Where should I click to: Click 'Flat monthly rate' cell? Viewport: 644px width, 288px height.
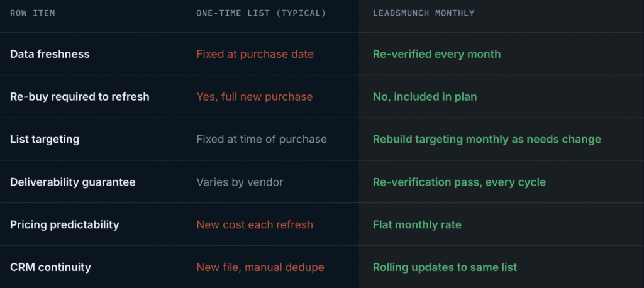(x=417, y=224)
